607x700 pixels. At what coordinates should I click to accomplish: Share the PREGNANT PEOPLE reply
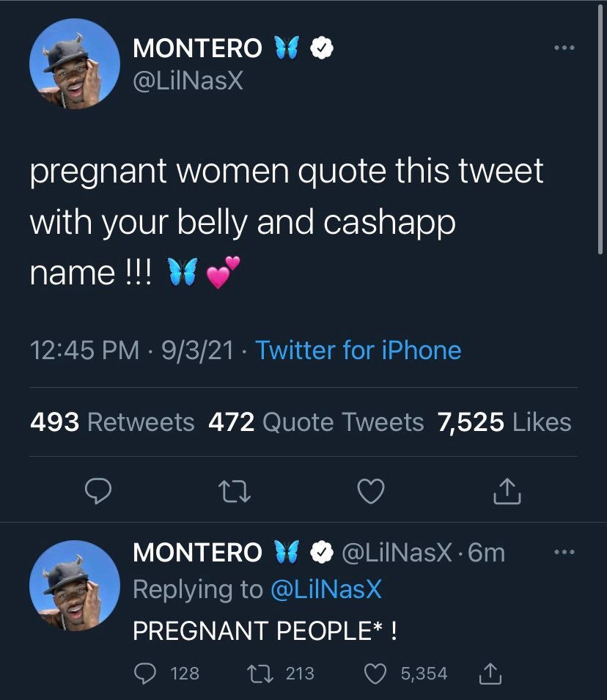488,673
